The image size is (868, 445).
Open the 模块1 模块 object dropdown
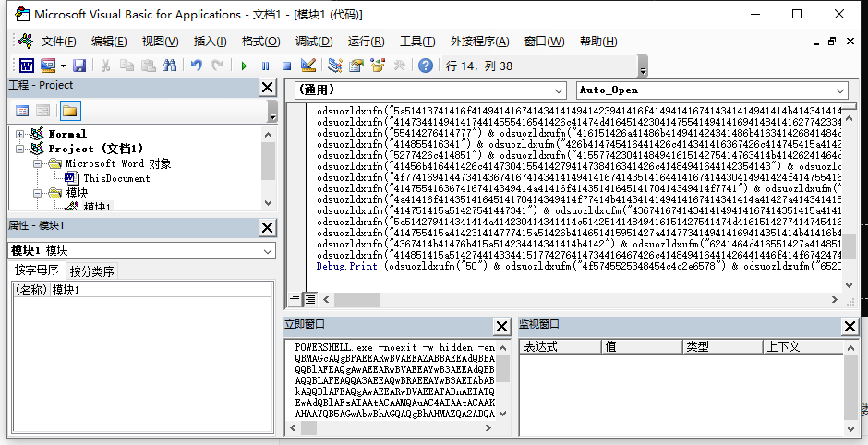click(x=268, y=251)
